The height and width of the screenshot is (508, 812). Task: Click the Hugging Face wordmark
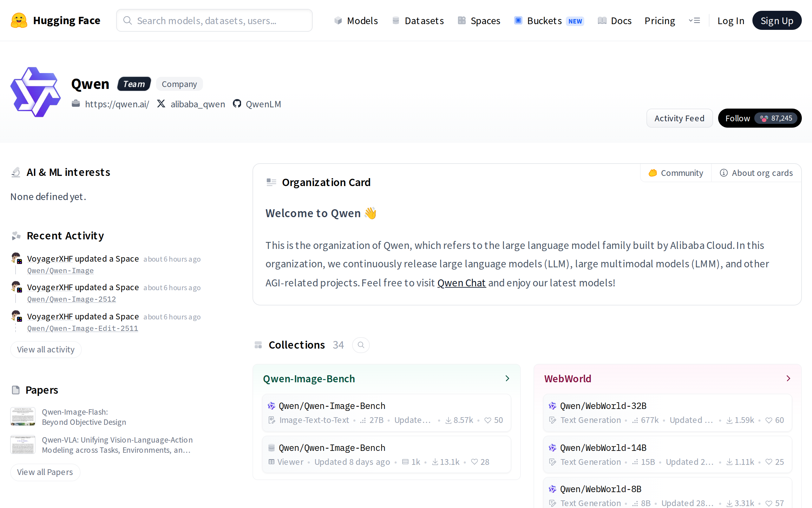click(x=67, y=21)
